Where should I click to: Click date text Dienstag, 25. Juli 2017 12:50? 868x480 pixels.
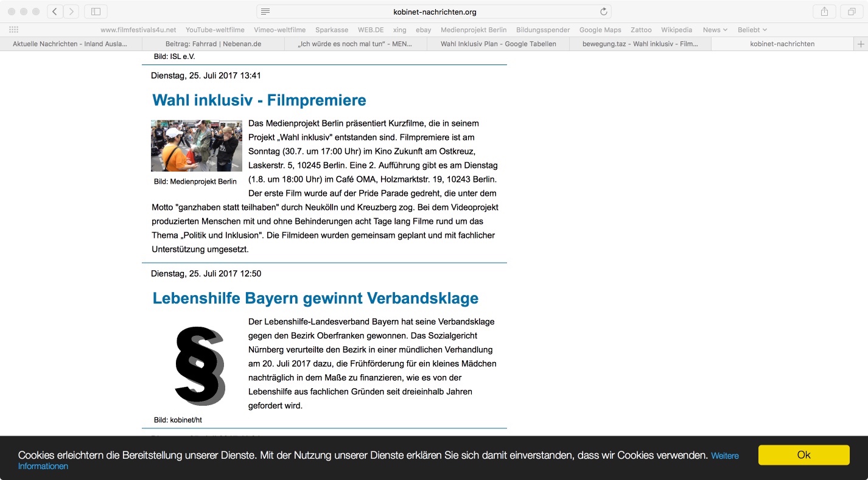[206, 273]
